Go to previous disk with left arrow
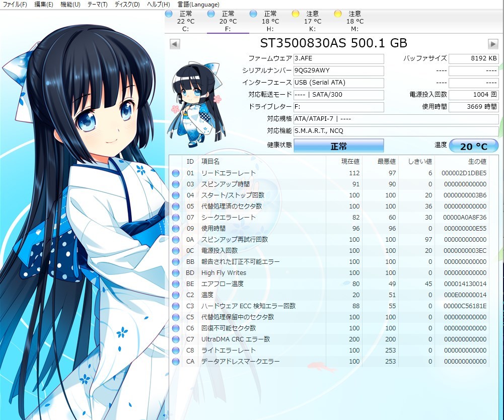 click(x=175, y=44)
